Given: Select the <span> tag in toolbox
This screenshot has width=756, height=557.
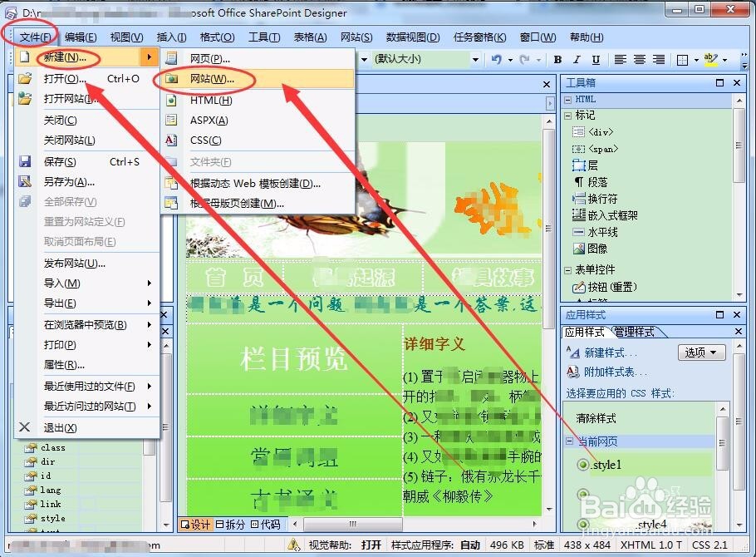Looking at the screenshot, I should coord(595,149).
